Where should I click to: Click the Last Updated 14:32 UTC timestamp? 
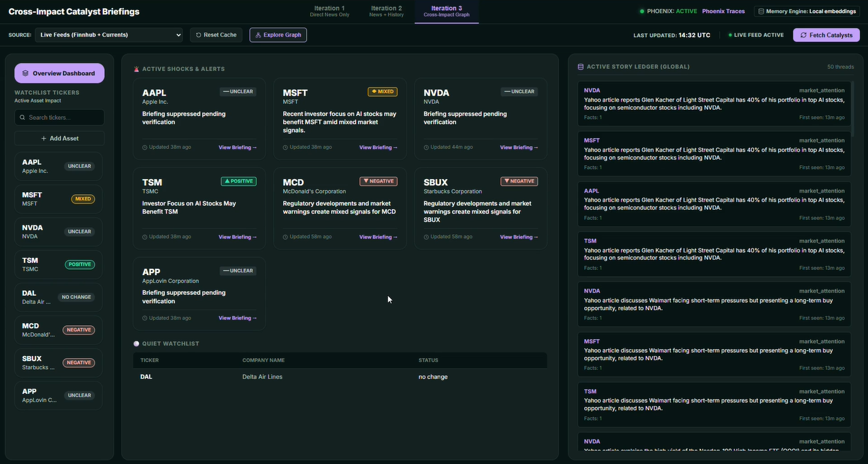tap(672, 35)
